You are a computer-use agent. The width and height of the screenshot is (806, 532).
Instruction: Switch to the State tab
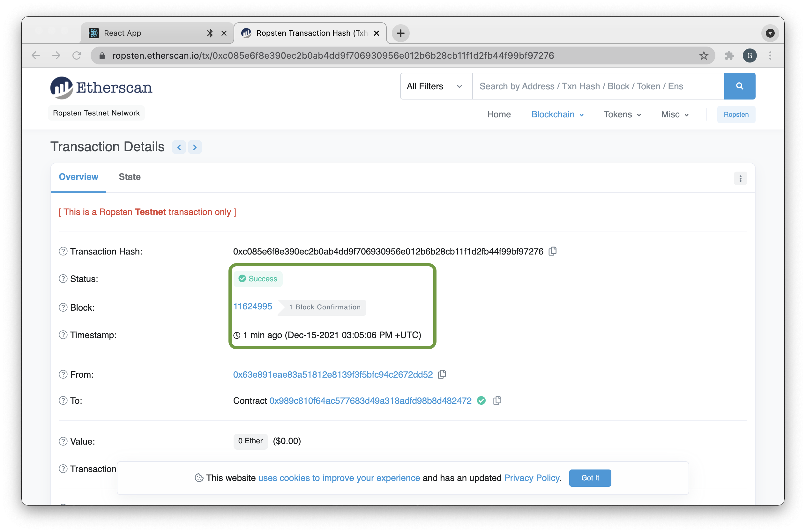coord(129,177)
